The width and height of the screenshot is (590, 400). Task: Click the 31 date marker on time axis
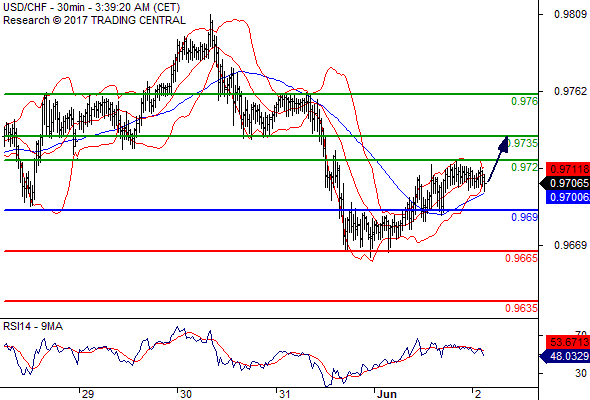click(x=284, y=394)
